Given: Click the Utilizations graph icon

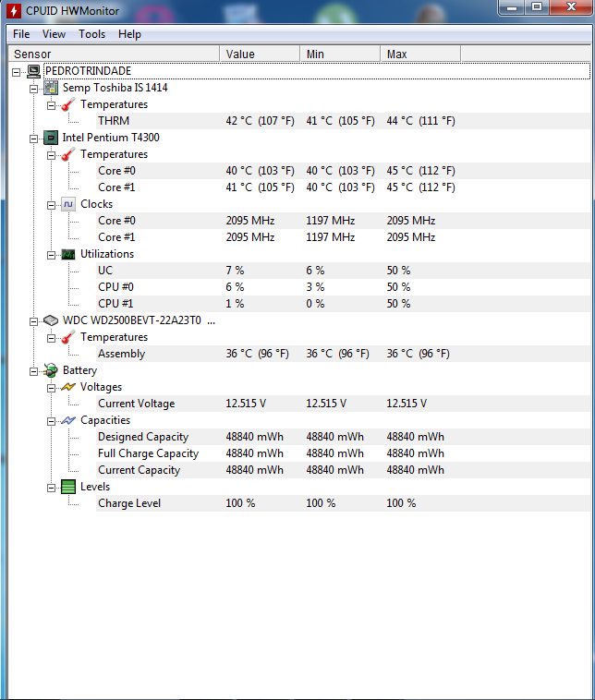Looking at the screenshot, I should click(x=67, y=255).
